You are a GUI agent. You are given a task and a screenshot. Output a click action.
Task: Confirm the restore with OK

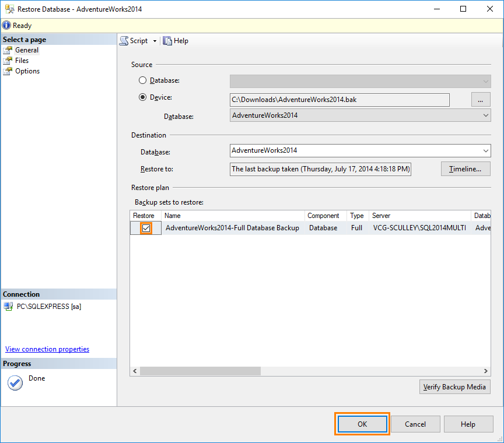(362, 424)
